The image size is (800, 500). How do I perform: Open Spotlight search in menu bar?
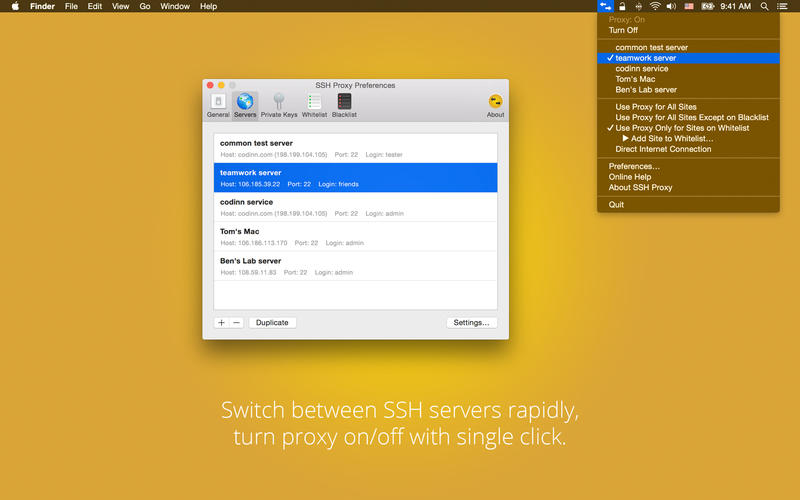point(765,6)
